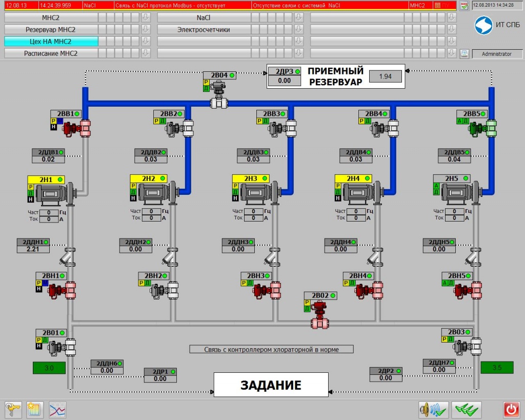Expand arrow beside Резервуар МНС2 button
Viewport: 525px width, 420px height.
tap(146, 29)
